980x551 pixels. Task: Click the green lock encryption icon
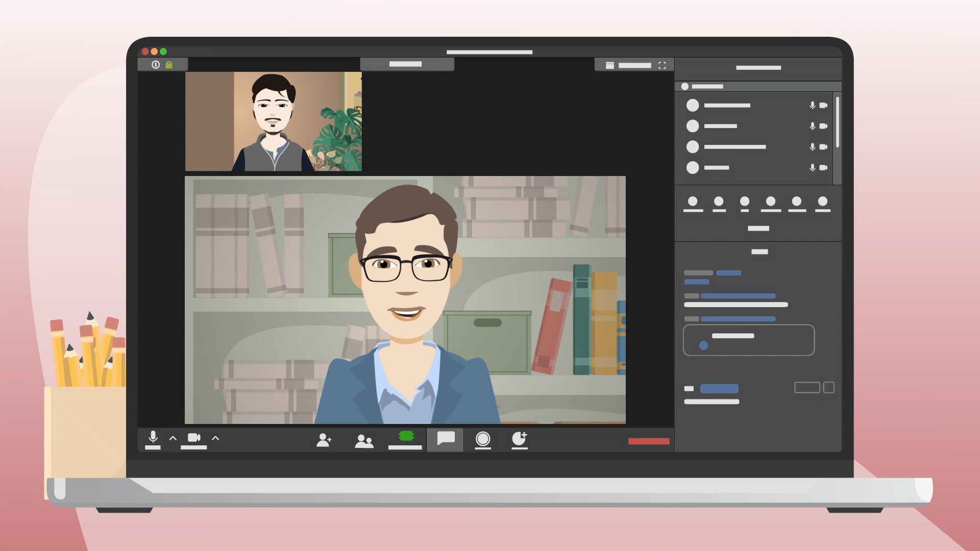coord(169,65)
